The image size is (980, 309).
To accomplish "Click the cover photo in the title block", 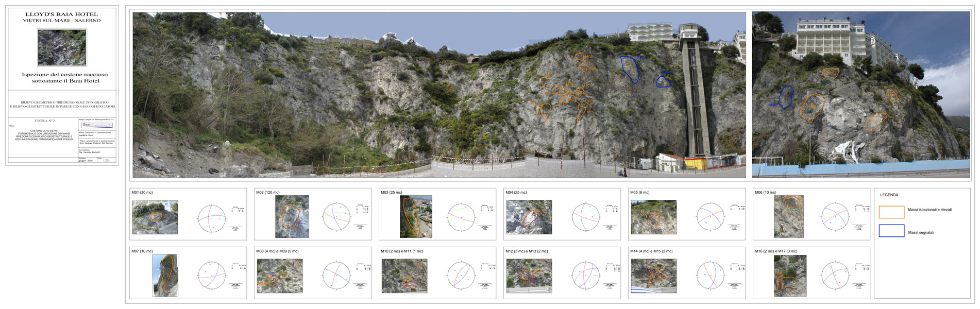I will (x=62, y=47).
